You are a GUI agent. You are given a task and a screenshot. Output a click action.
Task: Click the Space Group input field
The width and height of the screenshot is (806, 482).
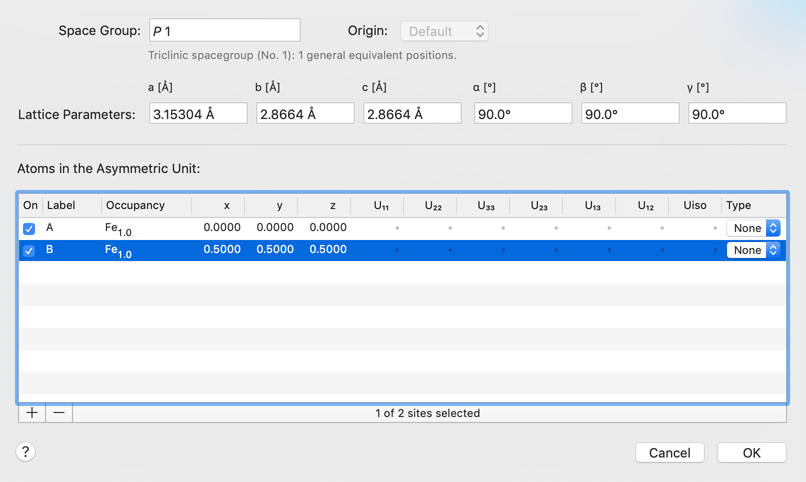224,31
